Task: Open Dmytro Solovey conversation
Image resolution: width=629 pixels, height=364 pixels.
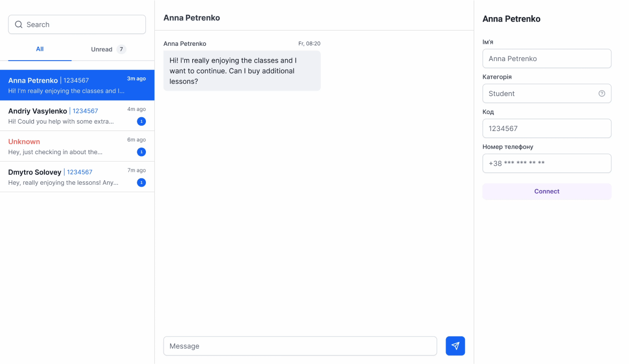Action: tap(64, 177)
